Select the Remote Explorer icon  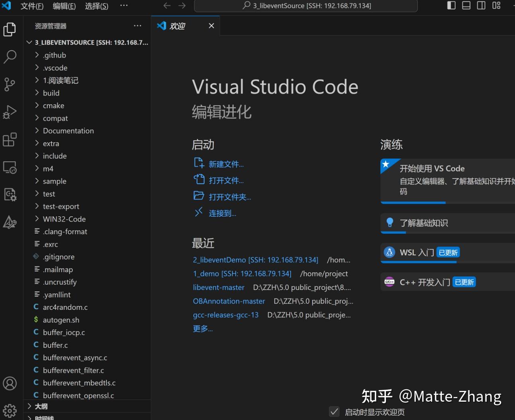tap(10, 167)
